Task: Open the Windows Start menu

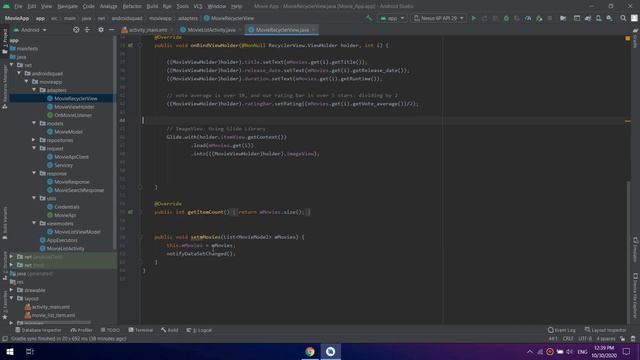Action: click(10, 351)
